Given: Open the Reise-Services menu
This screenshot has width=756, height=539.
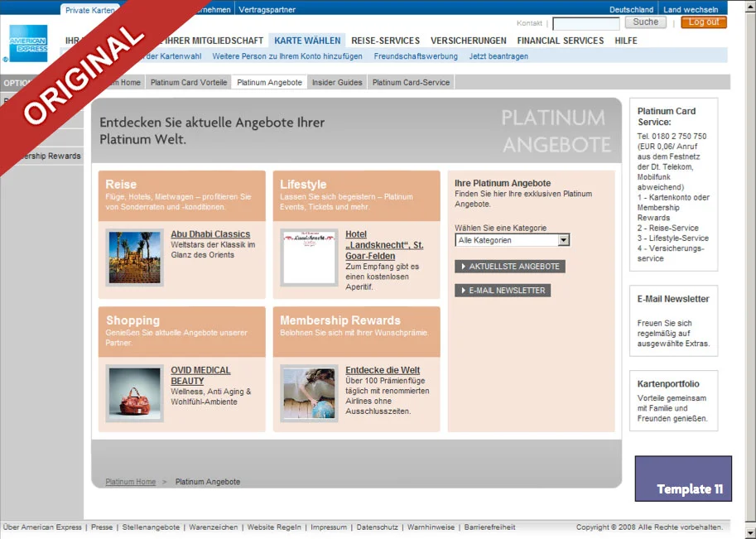Looking at the screenshot, I should (385, 41).
